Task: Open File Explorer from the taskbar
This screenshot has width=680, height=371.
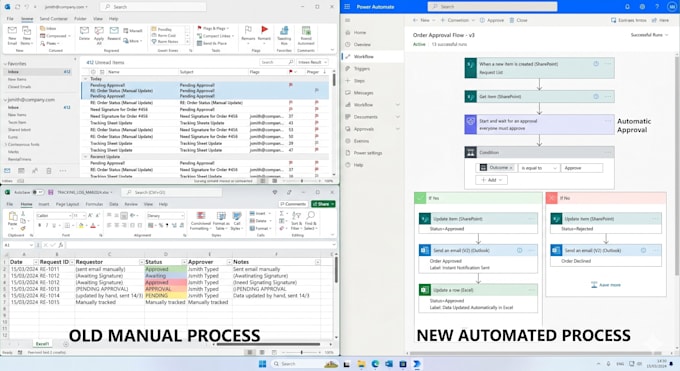Action: click(361, 364)
